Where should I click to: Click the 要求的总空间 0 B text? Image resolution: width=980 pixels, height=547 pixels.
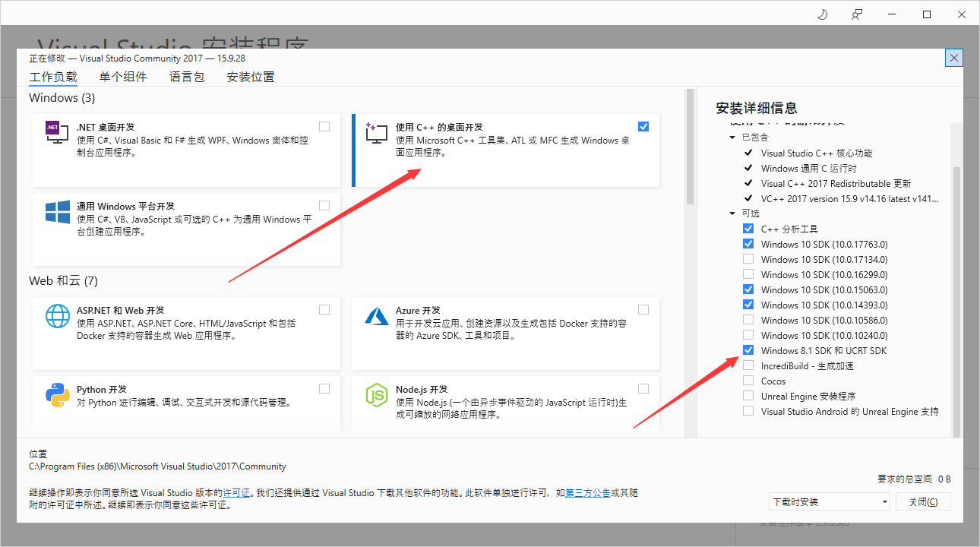(x=914, y=479)
